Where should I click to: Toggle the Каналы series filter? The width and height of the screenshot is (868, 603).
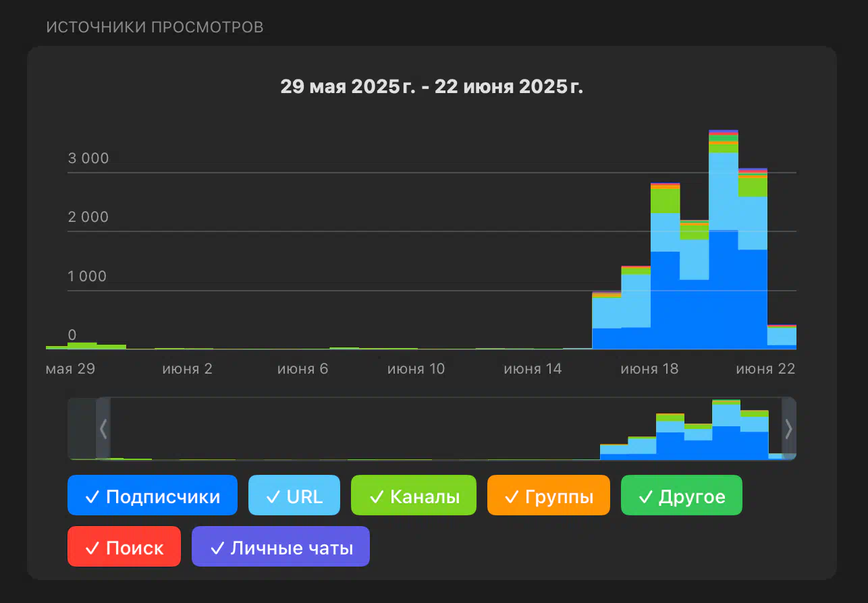[x=414, y=496]
